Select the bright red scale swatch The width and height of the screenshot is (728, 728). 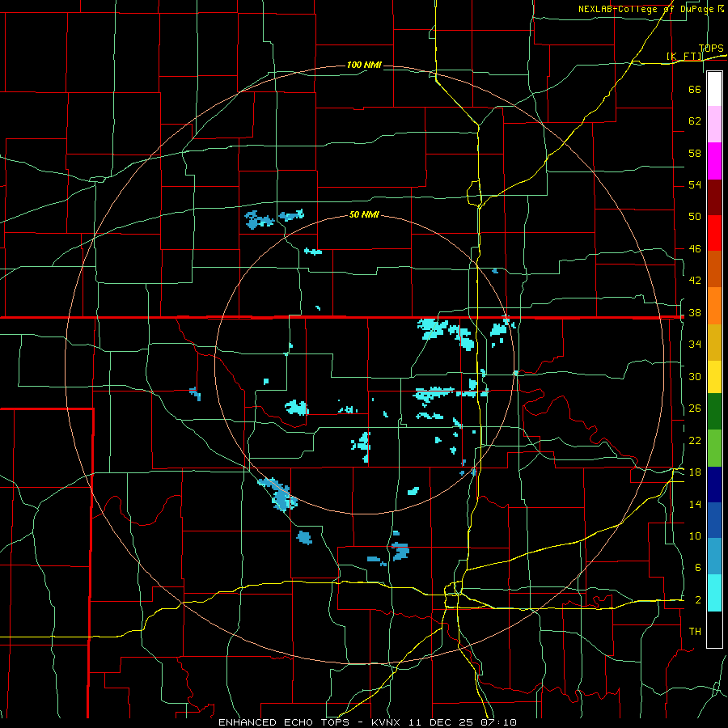[714, 233]
